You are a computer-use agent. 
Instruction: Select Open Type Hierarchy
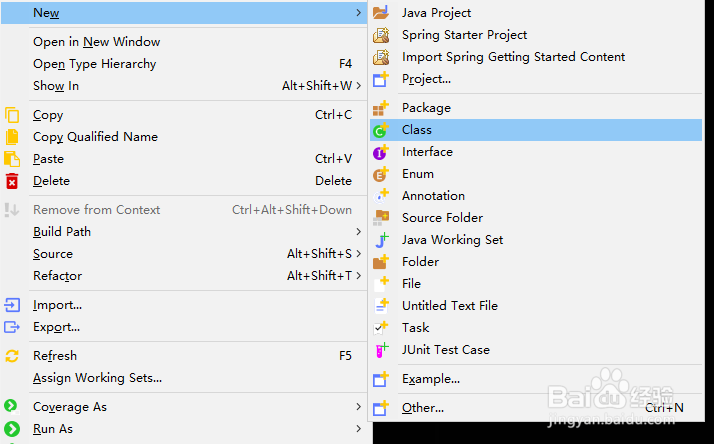94,64
